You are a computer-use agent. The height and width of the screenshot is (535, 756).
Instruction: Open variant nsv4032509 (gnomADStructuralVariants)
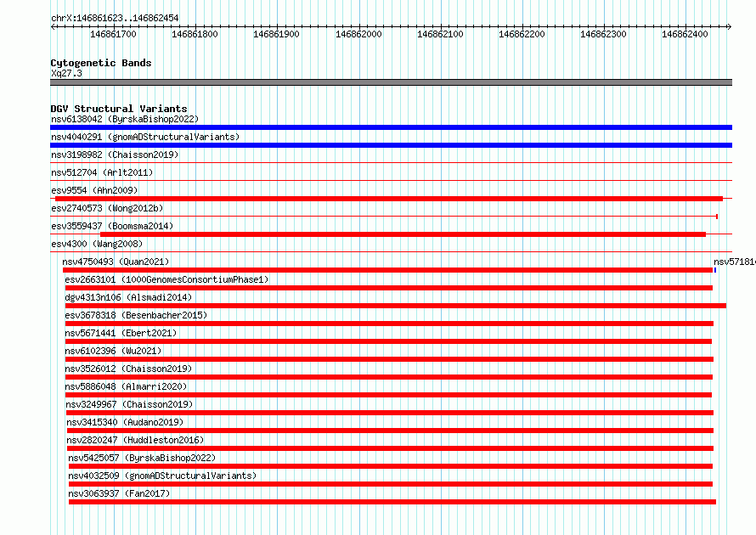click(162, 476)
